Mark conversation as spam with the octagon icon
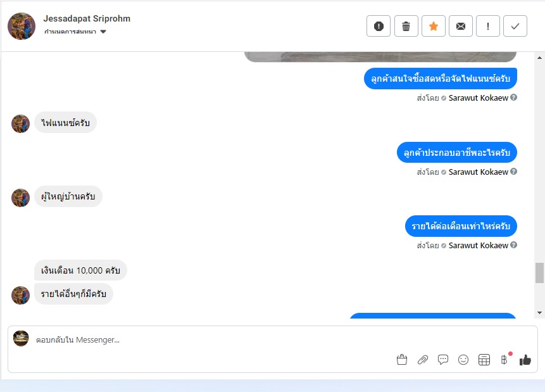This screenshot has width=545, height=392. [379, 26]
